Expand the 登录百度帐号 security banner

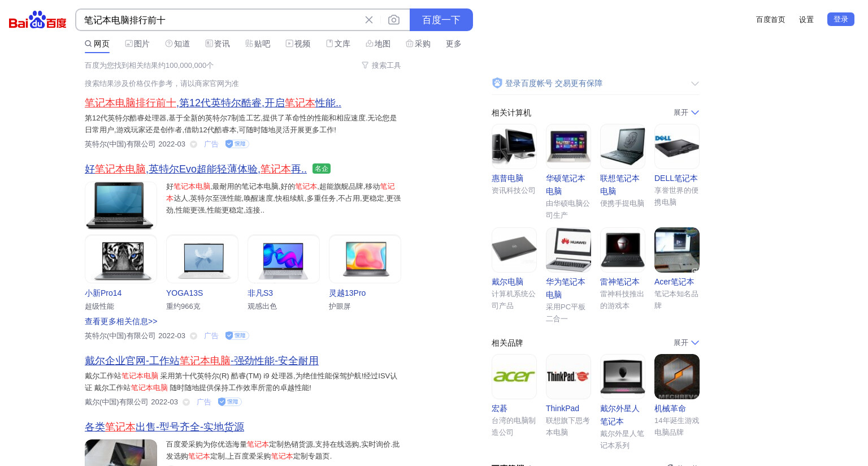(x=695, y=84)
